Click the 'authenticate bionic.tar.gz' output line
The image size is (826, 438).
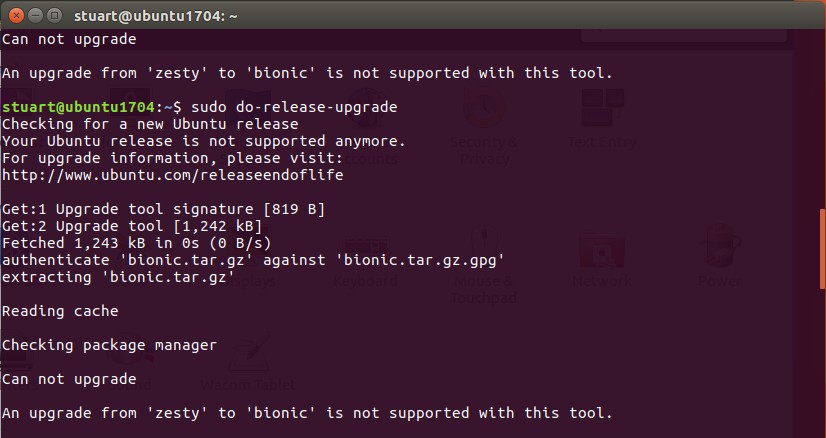(252, 260)
